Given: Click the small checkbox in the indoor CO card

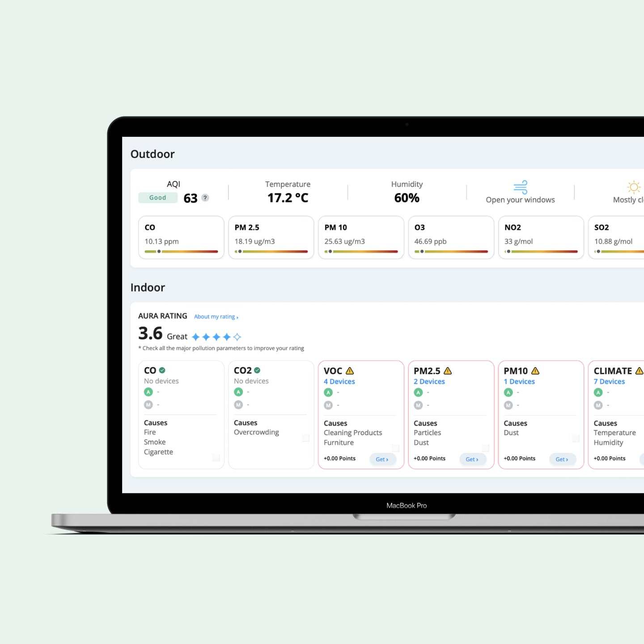Looking at the screenshot, I should (216, 457).
